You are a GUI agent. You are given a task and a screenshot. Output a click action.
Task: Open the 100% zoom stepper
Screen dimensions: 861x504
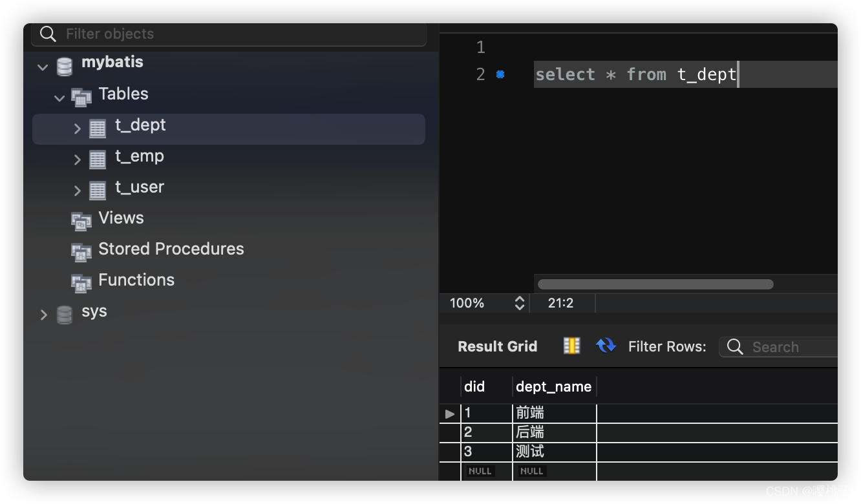519,303
